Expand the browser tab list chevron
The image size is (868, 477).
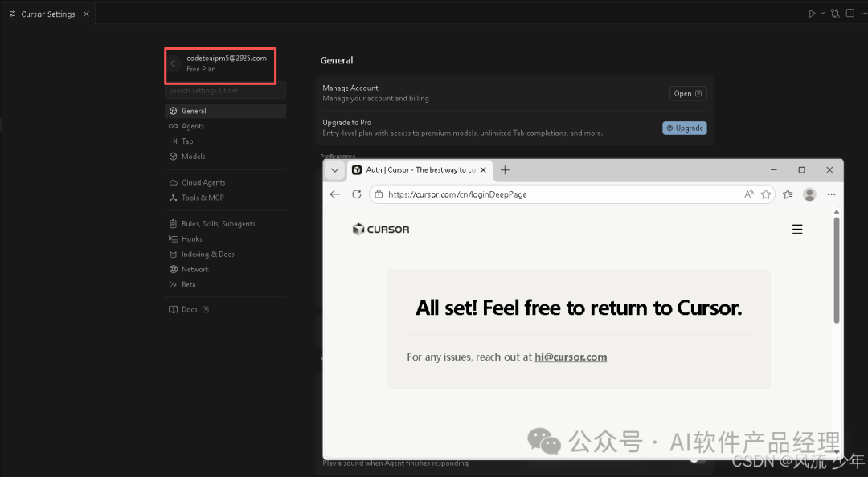335,170
